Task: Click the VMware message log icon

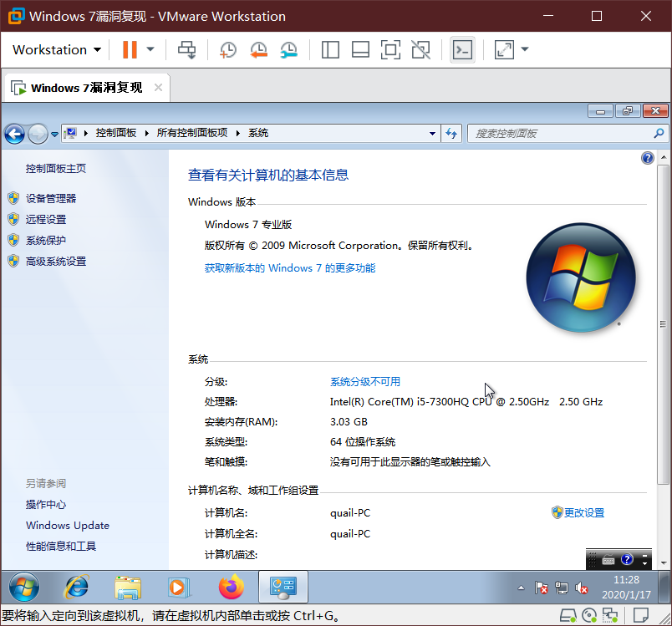Action: [x=640, y=616]
